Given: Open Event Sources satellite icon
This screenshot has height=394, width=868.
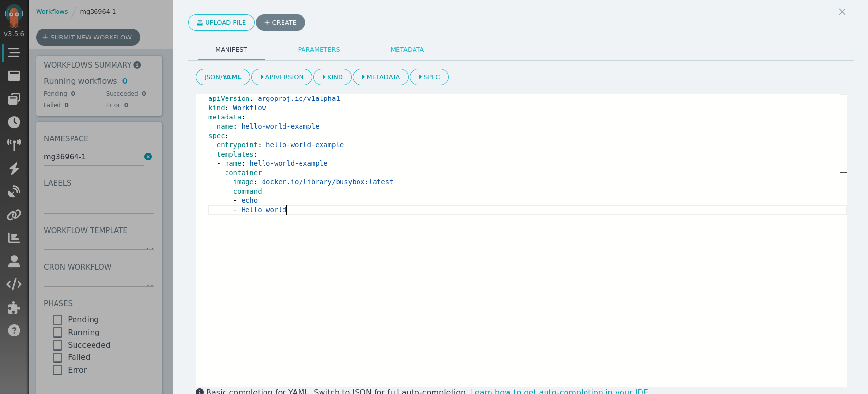Looking at the screenshot, I should point(14,191).
